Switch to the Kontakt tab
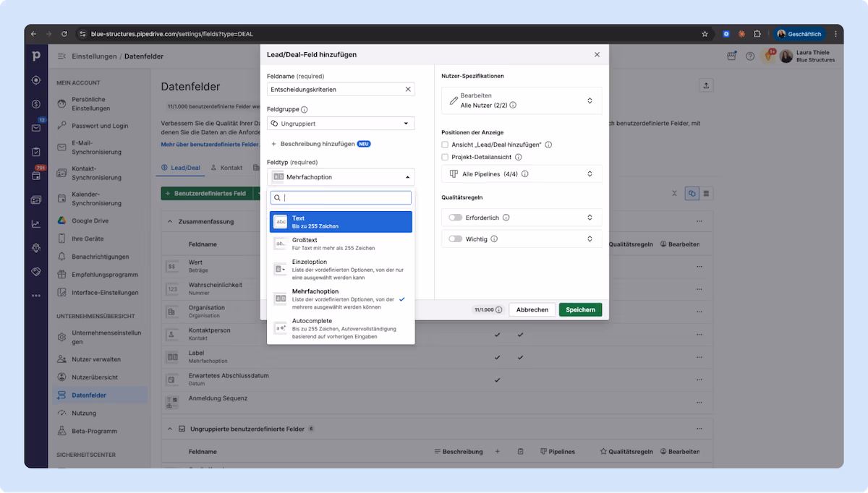 [x=226, y=168]
